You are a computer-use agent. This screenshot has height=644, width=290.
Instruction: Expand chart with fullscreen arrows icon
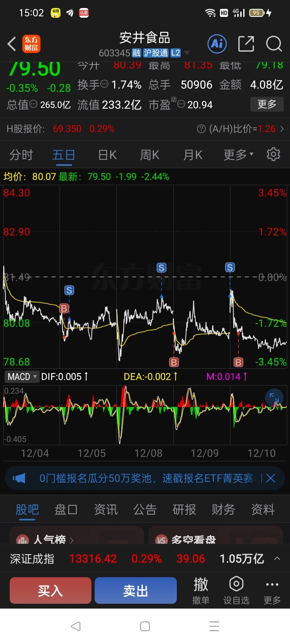(274, 398)
